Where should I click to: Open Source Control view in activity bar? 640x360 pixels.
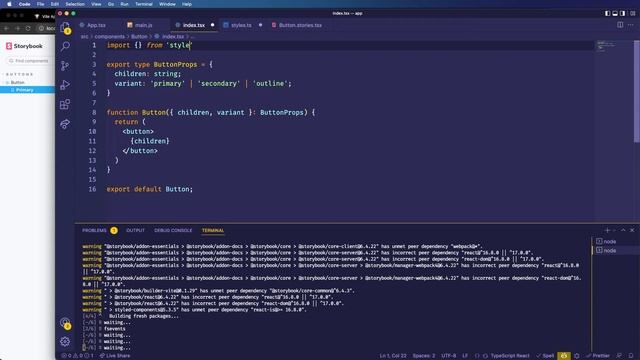coord(65,65)
